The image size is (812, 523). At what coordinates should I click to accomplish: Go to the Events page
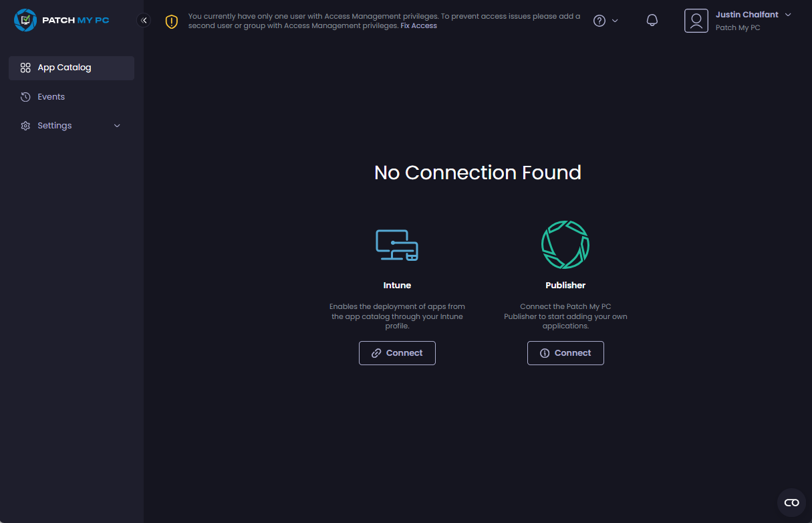51,97
